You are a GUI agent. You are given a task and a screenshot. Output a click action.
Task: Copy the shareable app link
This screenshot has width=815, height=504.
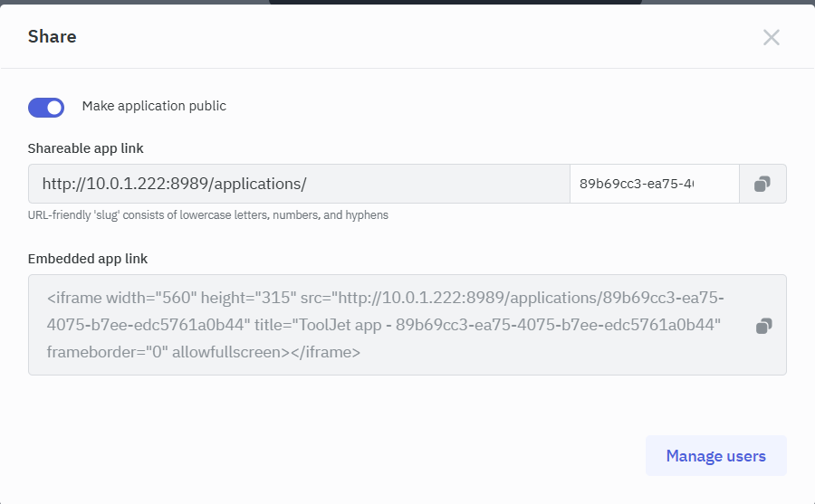click(762, 184)
